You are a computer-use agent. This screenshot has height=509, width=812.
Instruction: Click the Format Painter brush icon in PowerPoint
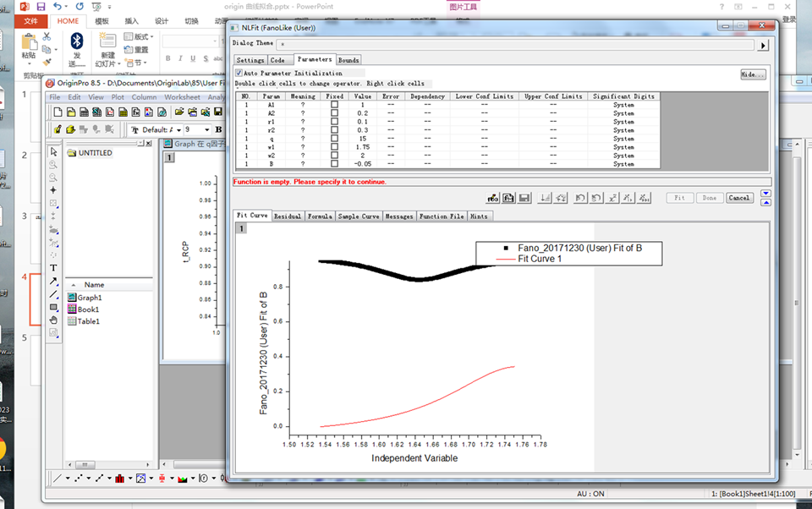[x=47, y=62]
